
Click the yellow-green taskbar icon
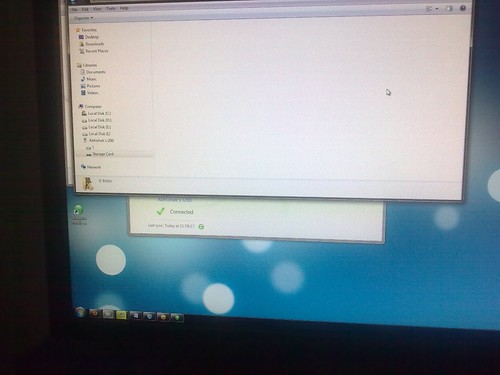(x=121, y=315)
